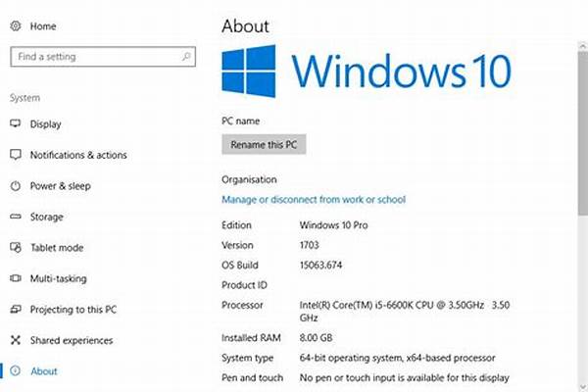Click the Shared experiences icon
Screen dimensions: 588x392
(x=16, y=340)
